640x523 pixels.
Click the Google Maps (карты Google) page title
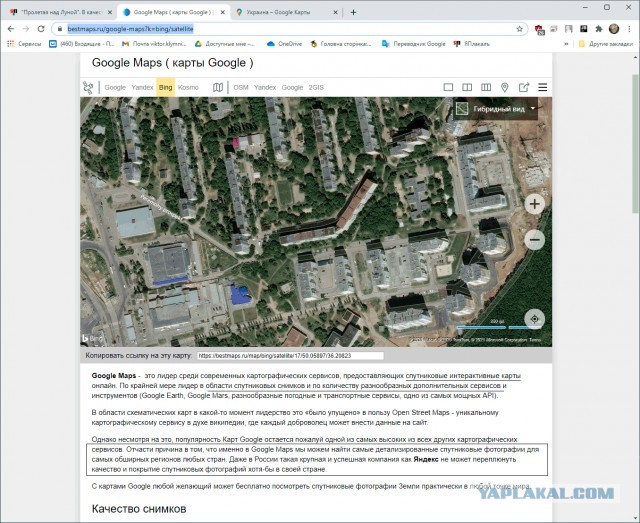pyautogui.click(x=173, y=63)
